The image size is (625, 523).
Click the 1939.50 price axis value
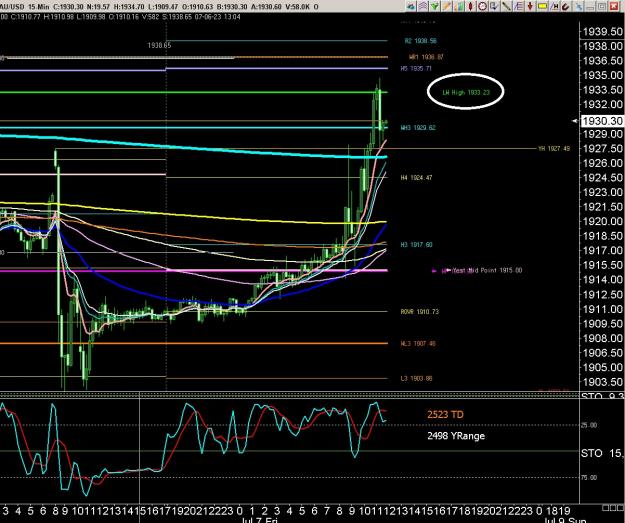(602, 31)
